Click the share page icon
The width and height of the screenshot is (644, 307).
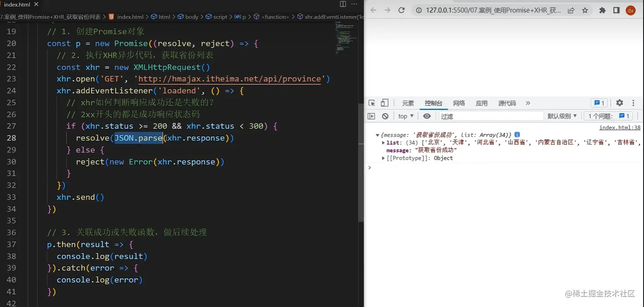tap(571, 10)
